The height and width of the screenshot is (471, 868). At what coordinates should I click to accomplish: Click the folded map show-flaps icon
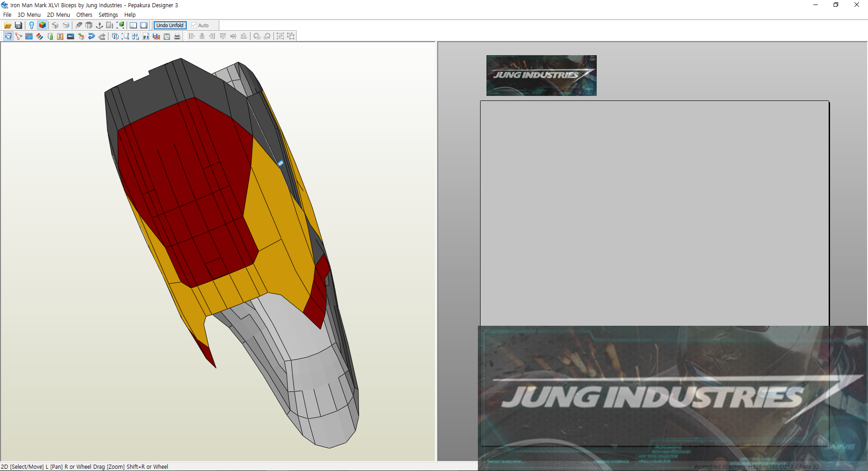[x=115, y=36]
